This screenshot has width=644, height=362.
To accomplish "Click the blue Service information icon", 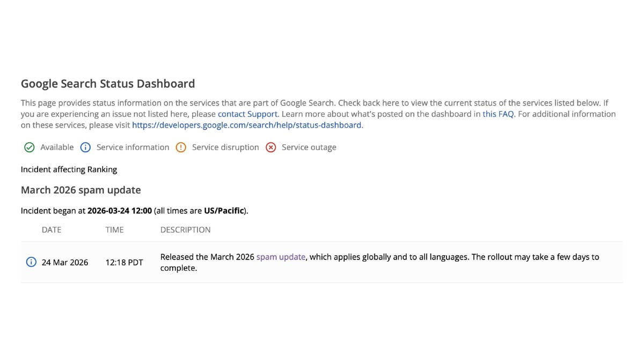I will pyautogui.click(x=85, y=147).
